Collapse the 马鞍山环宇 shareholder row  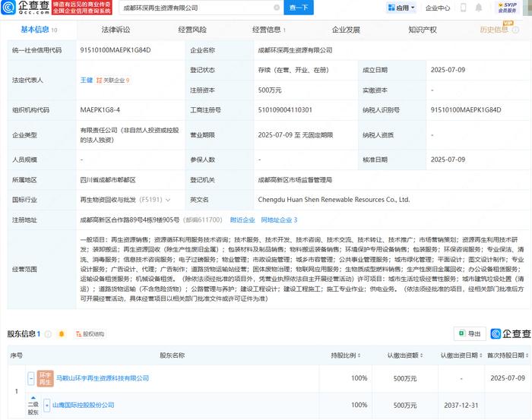click(x=31, y=378)
